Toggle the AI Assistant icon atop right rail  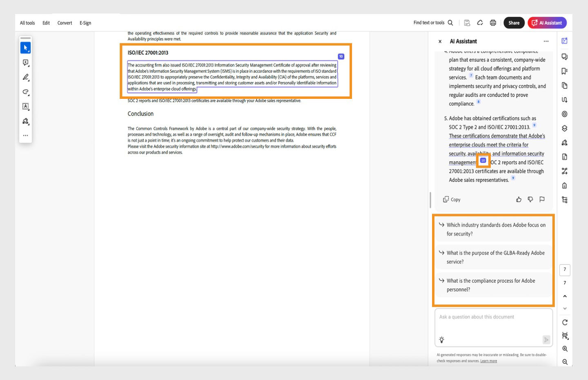[x=564, y=41]
